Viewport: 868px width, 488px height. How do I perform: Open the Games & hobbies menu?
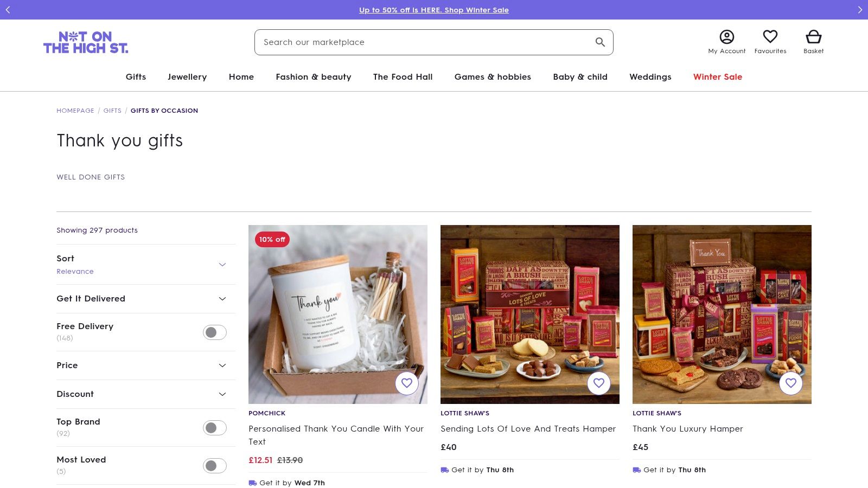493,77
